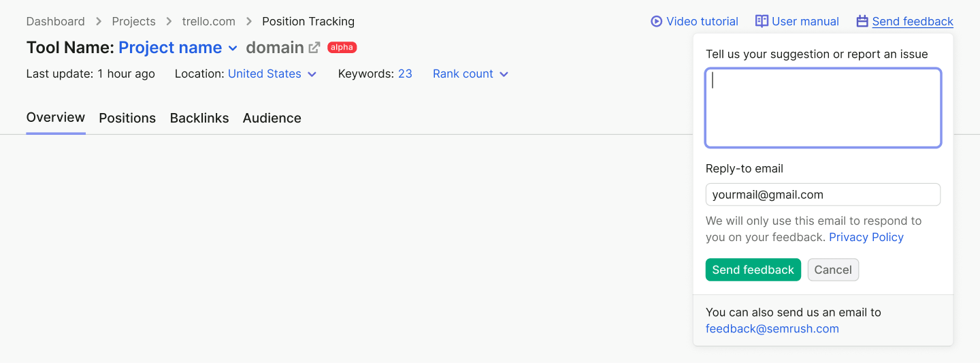Switch to the Backlinks tab
Viewport: 980px width, 363px height.
click(199, 118)
